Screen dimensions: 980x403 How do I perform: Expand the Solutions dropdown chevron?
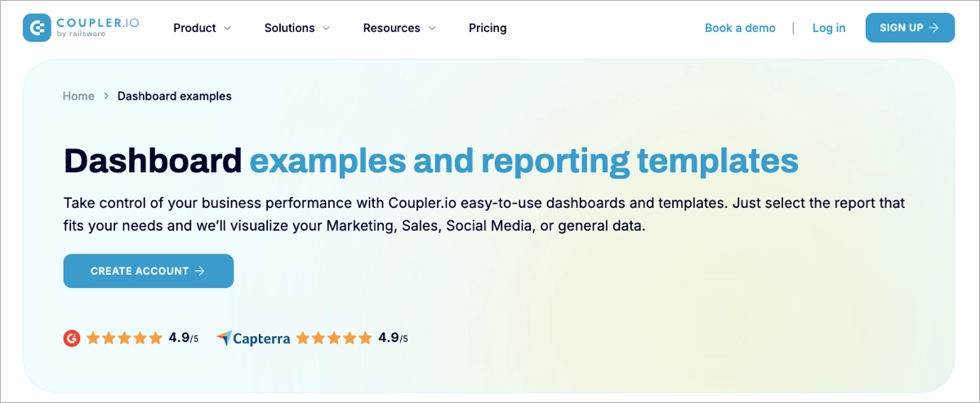(x=327, y=29)
